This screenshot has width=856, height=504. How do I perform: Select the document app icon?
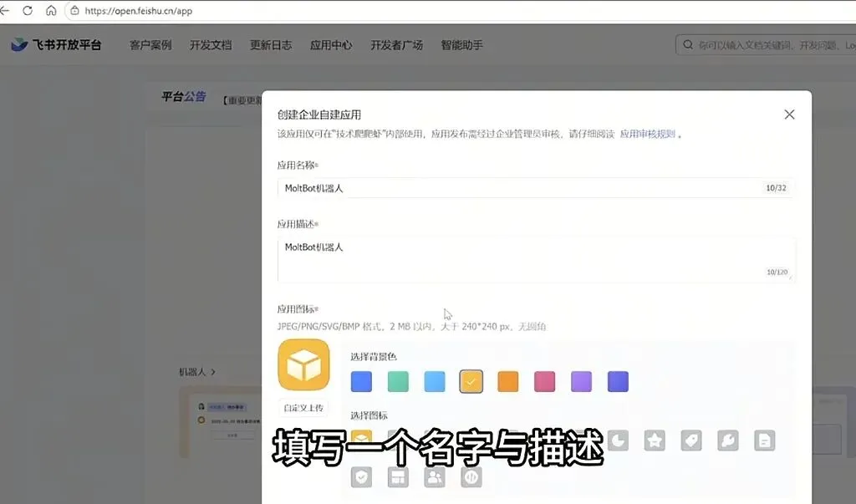pos(764,440)
